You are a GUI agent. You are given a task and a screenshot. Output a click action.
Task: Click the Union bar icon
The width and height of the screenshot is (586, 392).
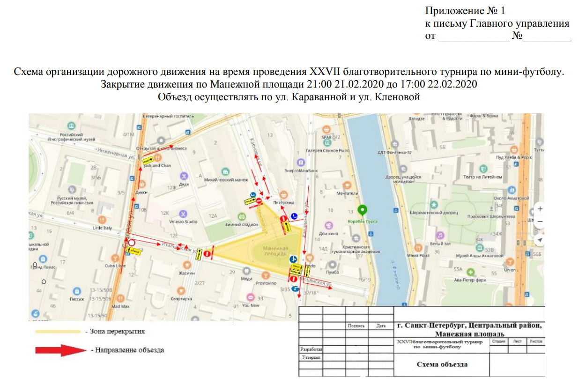[510, 262]
